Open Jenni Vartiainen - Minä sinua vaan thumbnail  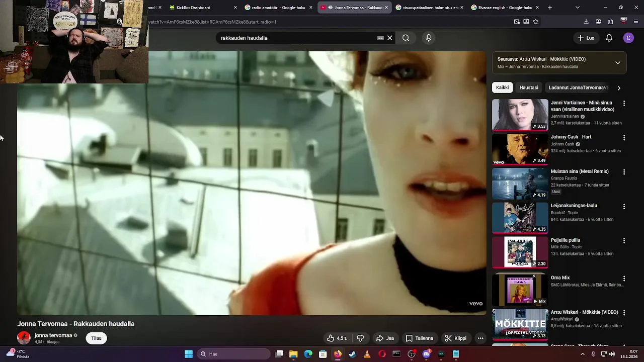pos(520,115)
